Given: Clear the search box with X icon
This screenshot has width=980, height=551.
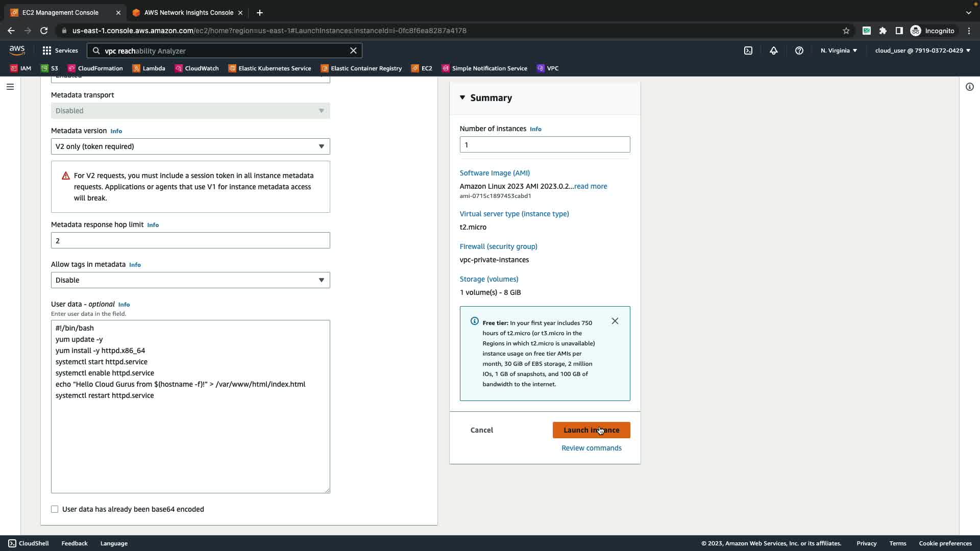Looking at the screenshot, I should pyautogui.click(x=353, y=51).
